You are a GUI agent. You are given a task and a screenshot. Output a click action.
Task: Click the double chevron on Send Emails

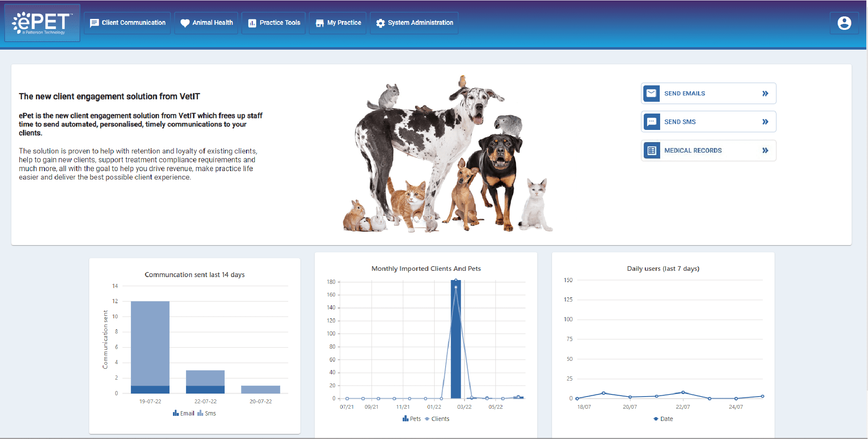[x=765, y=93]
